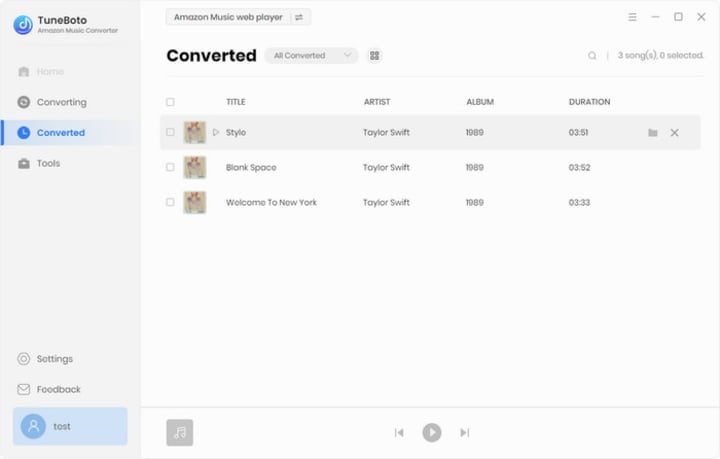The image size is (720, 459).
Task: Click the ARTIST column header
Action: 377,102
